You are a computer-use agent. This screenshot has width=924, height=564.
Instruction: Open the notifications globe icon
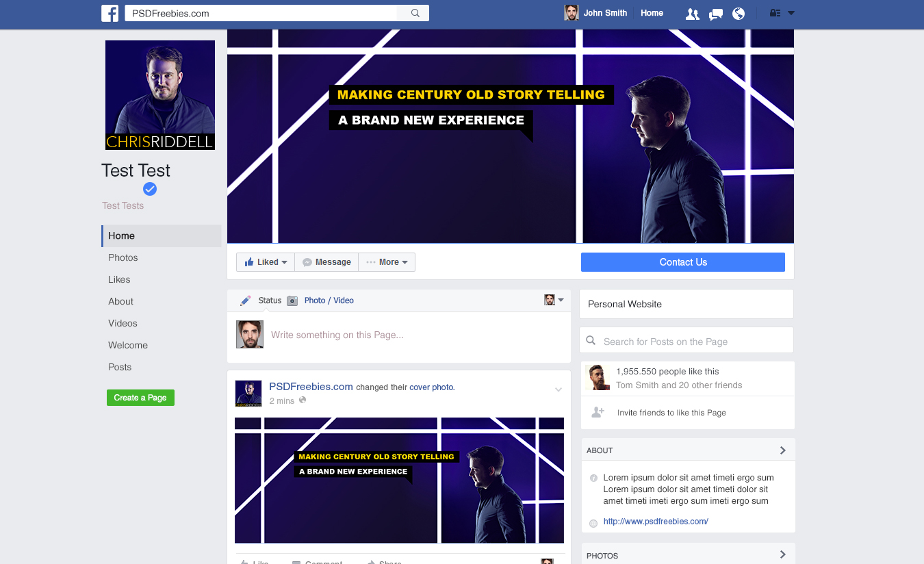tap(739, 13)
